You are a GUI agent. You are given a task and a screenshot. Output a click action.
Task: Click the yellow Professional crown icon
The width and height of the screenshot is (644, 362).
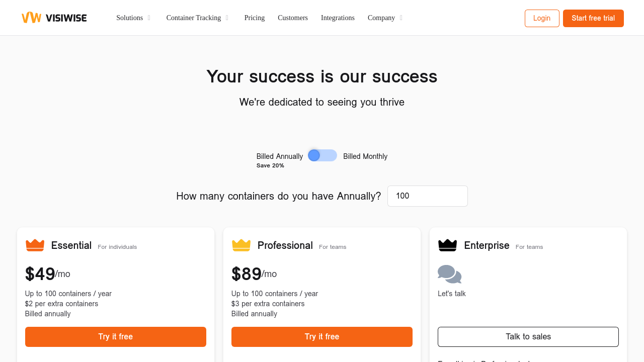pos(241,245)
